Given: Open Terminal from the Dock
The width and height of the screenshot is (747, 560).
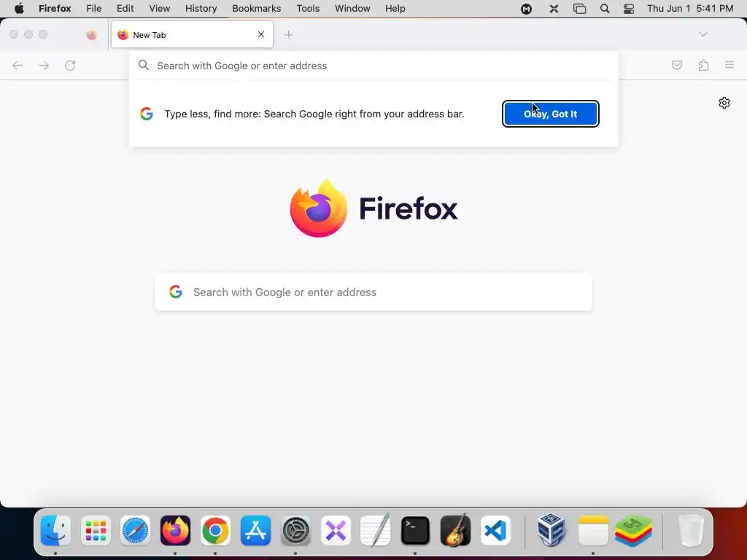Looking at the screenshot, I should (x=415, y=530).
